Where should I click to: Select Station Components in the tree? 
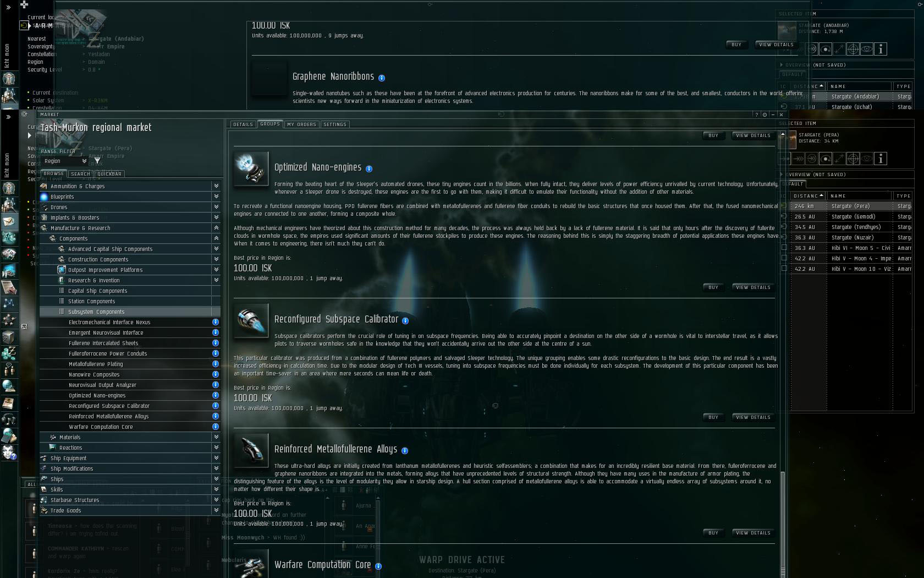point(130,301)
